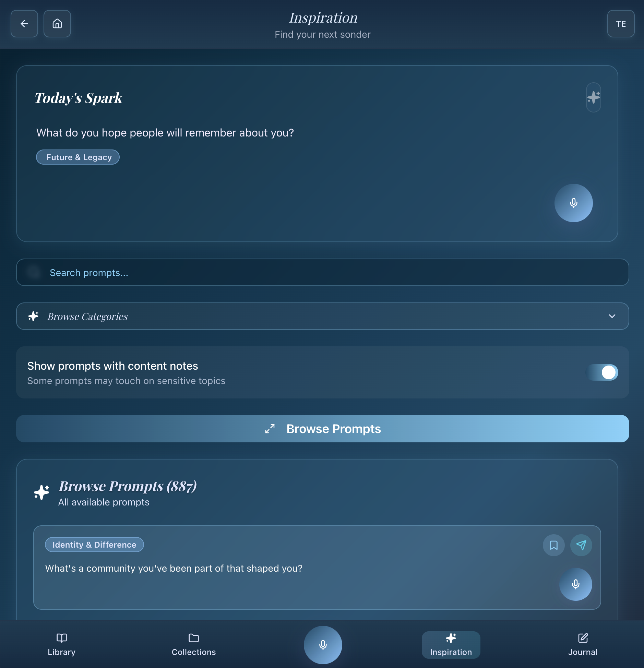Screen dimensions: 644x668
Task: Share the community prompt with send icon
Action: [x=581, y=545]
